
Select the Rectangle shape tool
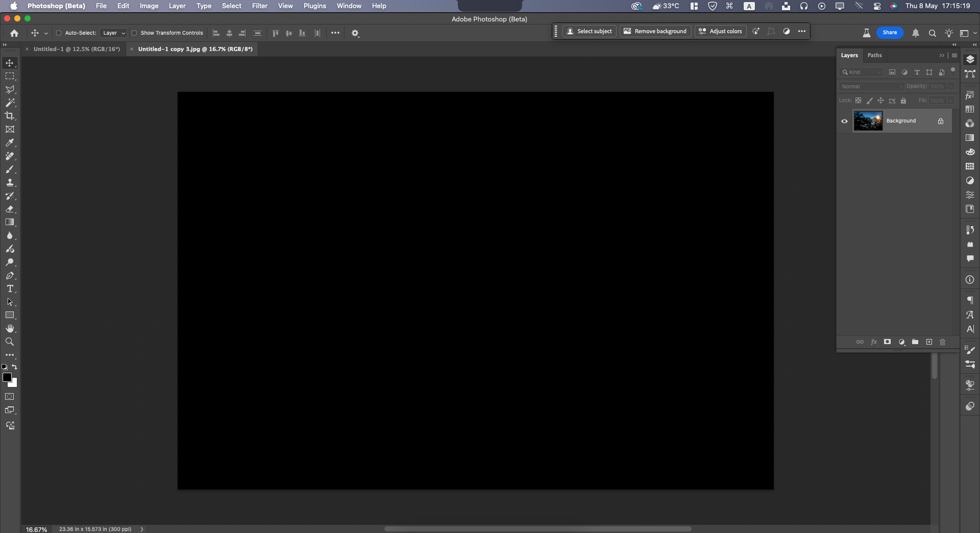pyautogui.click(x=10, y=316)
